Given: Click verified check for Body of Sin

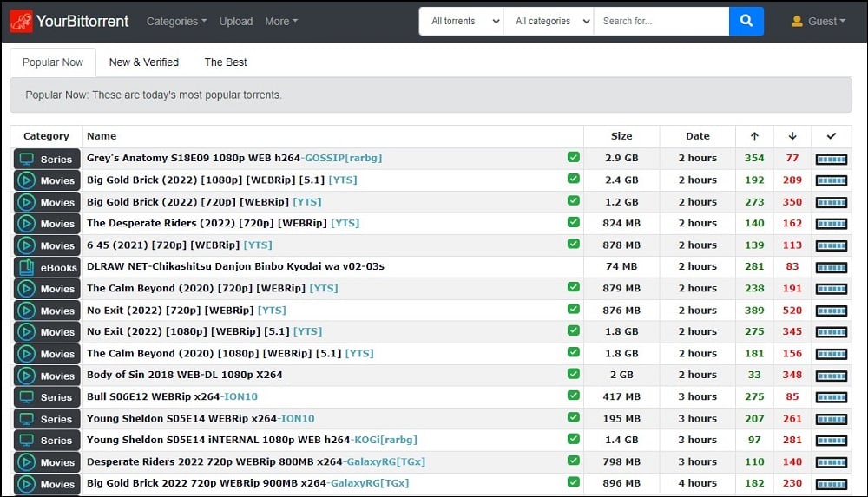Looking at the screenshot, I should (574, 374).
